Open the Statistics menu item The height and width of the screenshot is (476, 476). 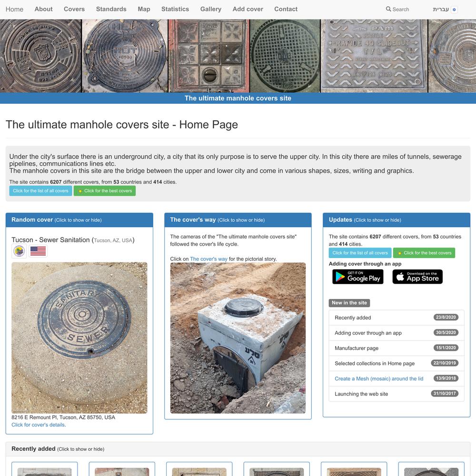pos(175,9)
